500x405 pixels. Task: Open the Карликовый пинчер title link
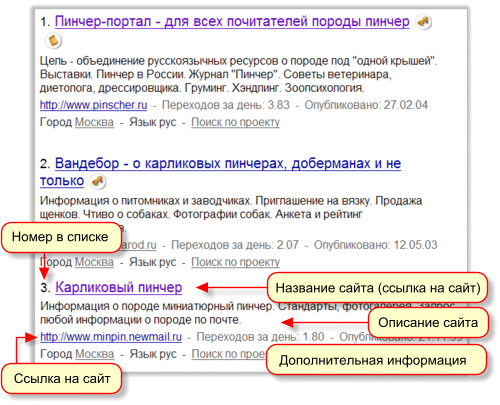119,287
